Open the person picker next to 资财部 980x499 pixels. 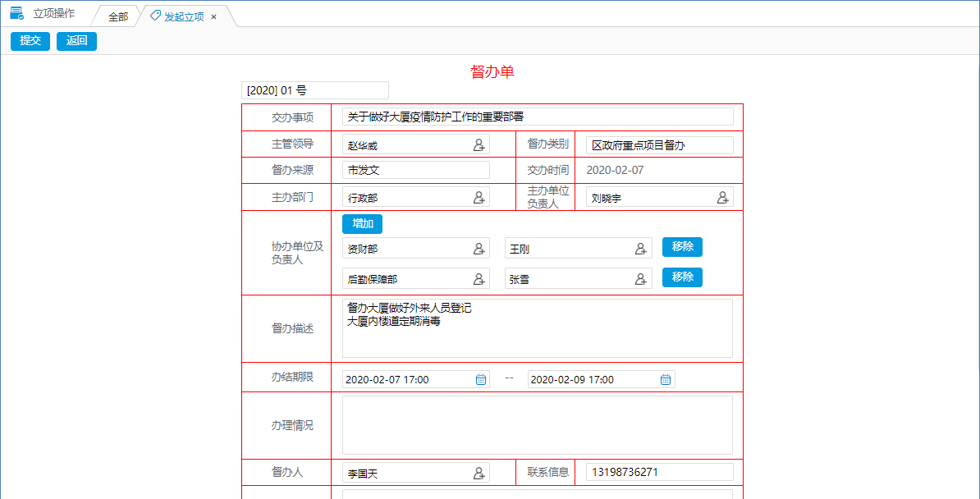(479, 248)
